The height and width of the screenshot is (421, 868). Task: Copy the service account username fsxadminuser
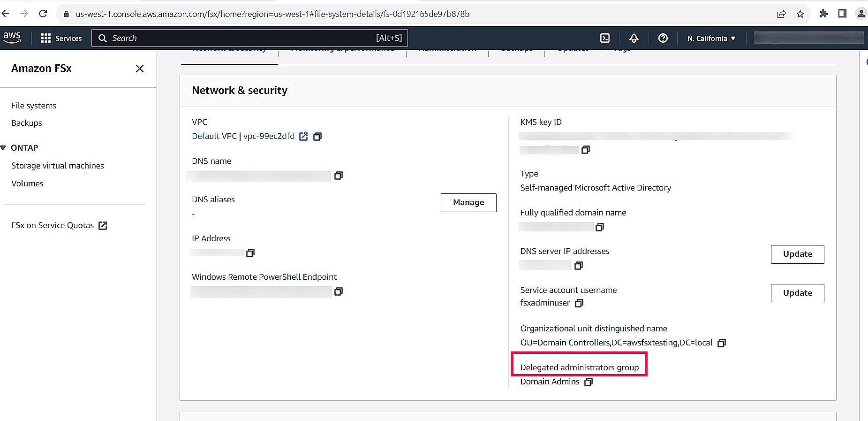point(579,303)
